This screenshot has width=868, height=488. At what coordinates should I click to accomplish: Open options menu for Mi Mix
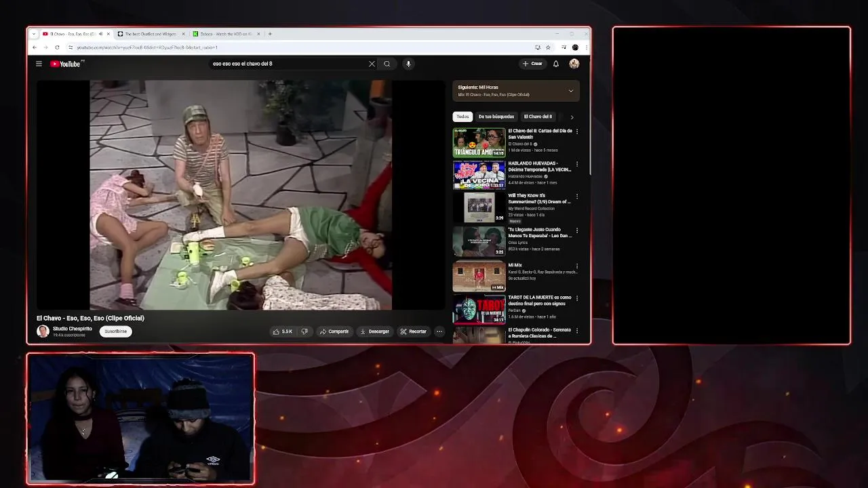click(x=577, y=266)
